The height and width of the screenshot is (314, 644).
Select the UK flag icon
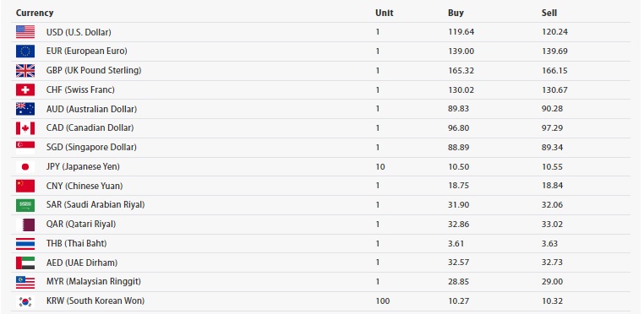[25, 71]
